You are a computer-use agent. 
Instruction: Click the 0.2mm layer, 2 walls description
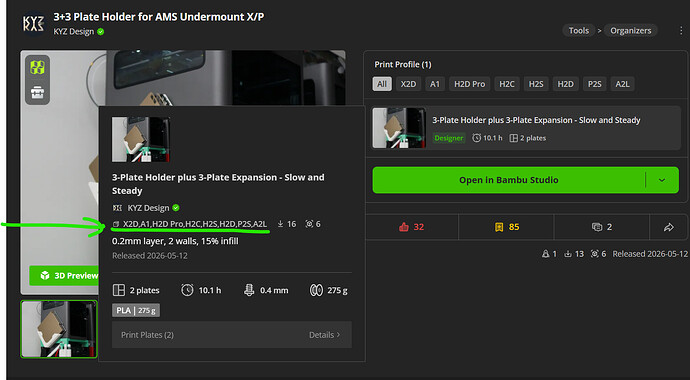pyautogui.click(x=175, y=241)
